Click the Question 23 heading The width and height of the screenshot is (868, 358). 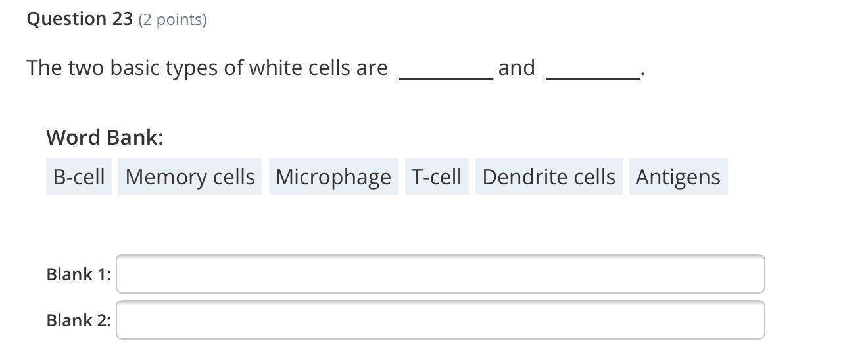[80, 19]
